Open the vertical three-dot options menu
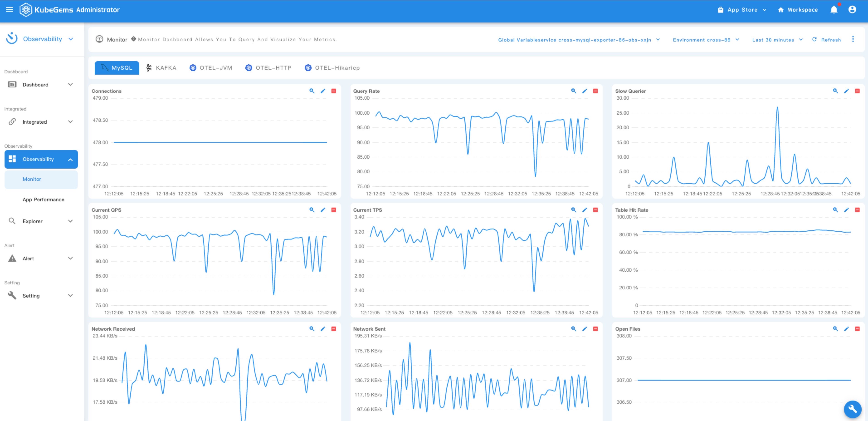This screenshot has width=868, height=421. [x=853, y=39]
